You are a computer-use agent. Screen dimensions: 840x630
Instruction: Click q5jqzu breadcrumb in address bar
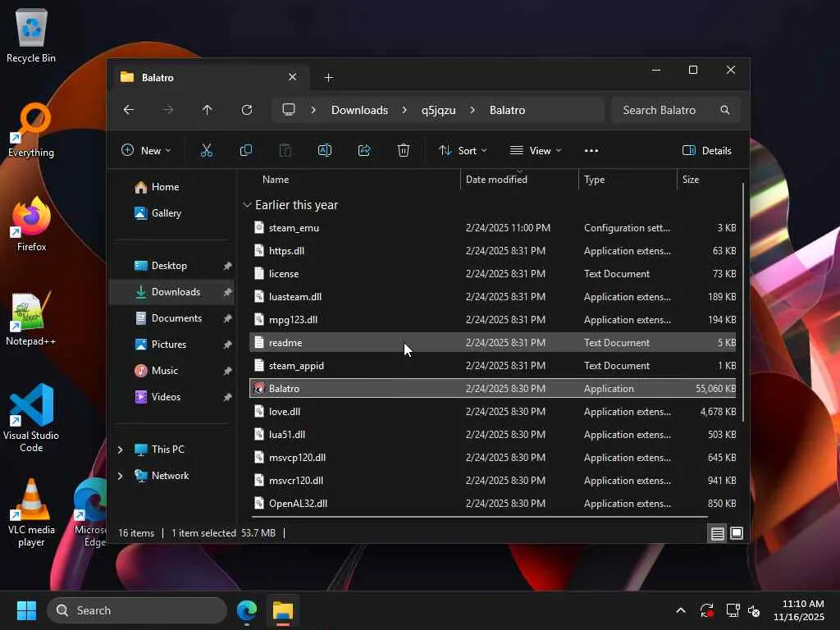click(x=438, y=110)
